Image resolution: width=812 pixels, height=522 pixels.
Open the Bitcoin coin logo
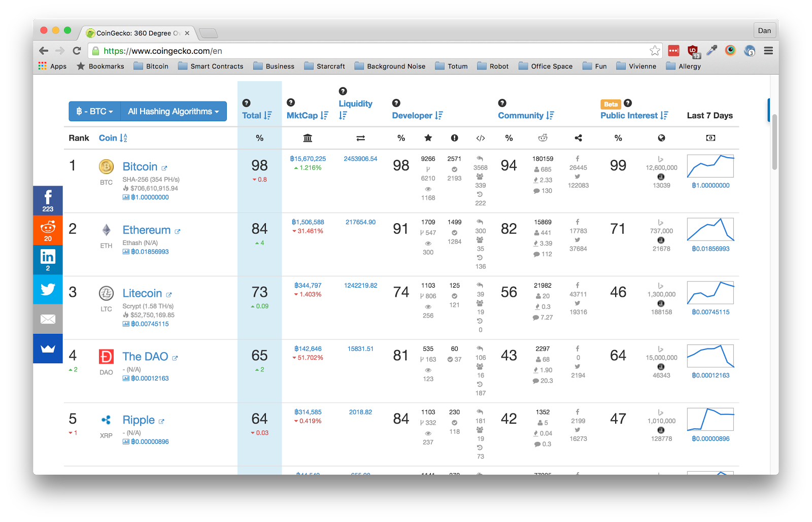(x=106, y=166)
